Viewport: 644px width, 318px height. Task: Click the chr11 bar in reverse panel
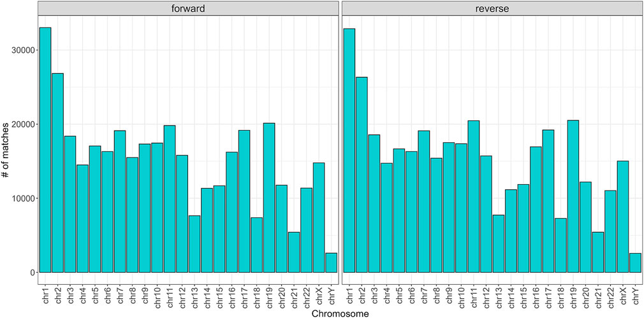[x=474, y=196]
